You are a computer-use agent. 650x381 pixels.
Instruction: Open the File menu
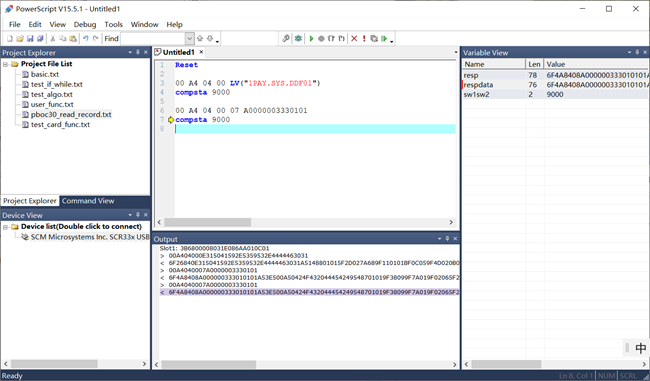pyautogui.click(x=15, y=24)
